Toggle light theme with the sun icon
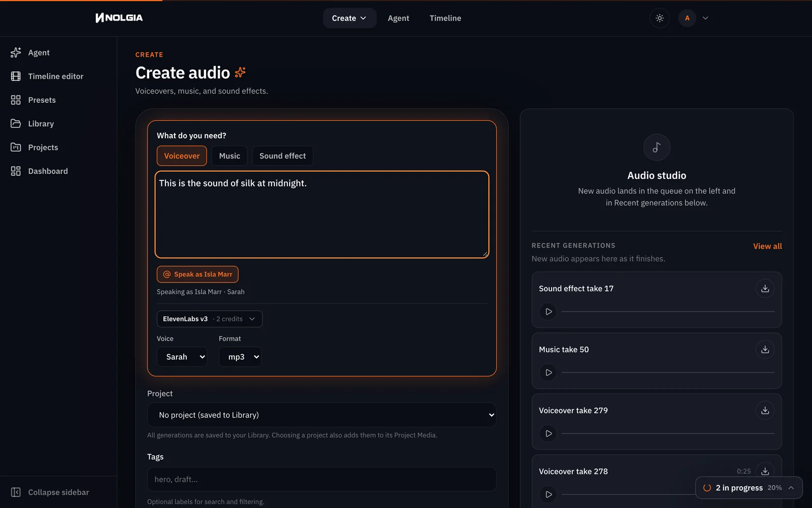 click(x=660, y=18)
